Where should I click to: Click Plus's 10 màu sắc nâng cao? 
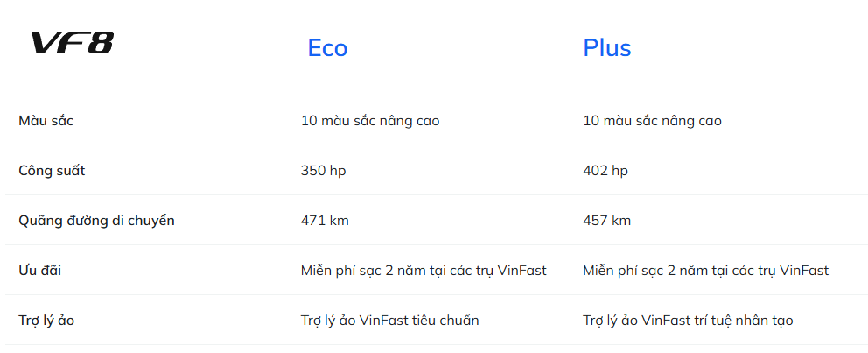click(x=652, y=121)
